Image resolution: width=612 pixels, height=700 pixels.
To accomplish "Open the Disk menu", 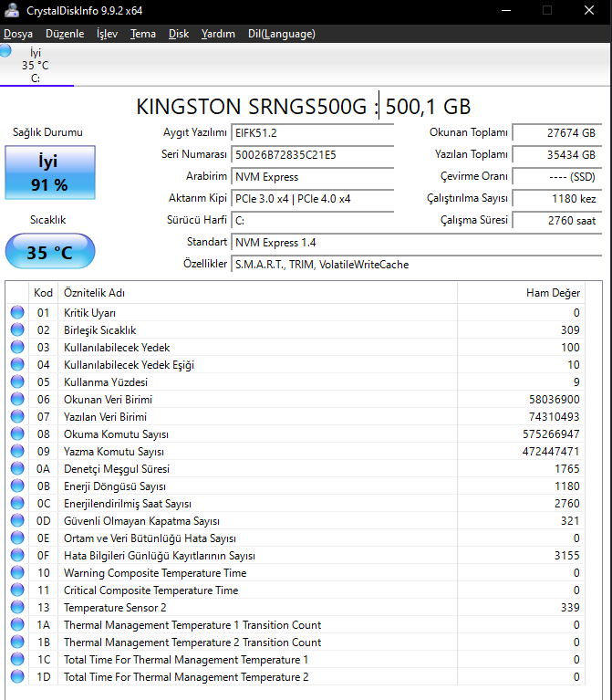I will pos(179,34).
